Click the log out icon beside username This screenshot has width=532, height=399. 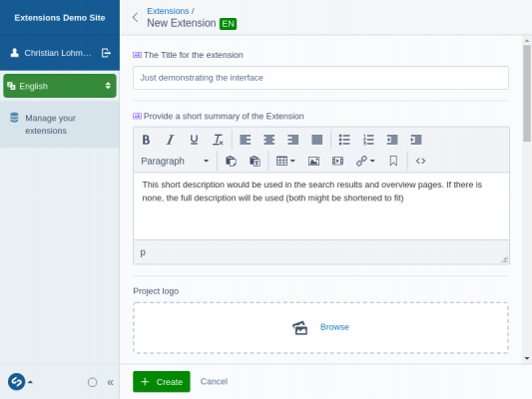(106, 53)
